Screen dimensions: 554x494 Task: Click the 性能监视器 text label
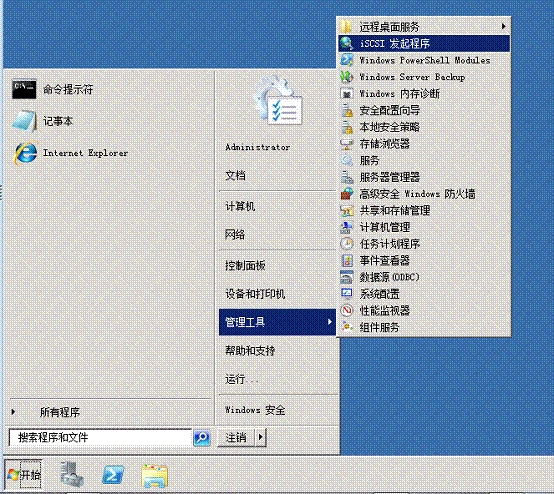pyautogui.click(x=384, y=311)
